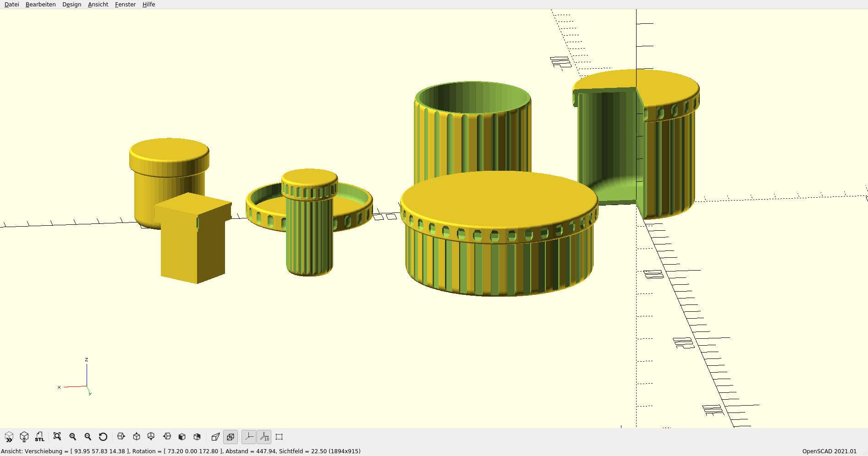The width and height of the screenshot is (868, 456).
Task: Open the Ansicht menu
Action: click(98, 5)
